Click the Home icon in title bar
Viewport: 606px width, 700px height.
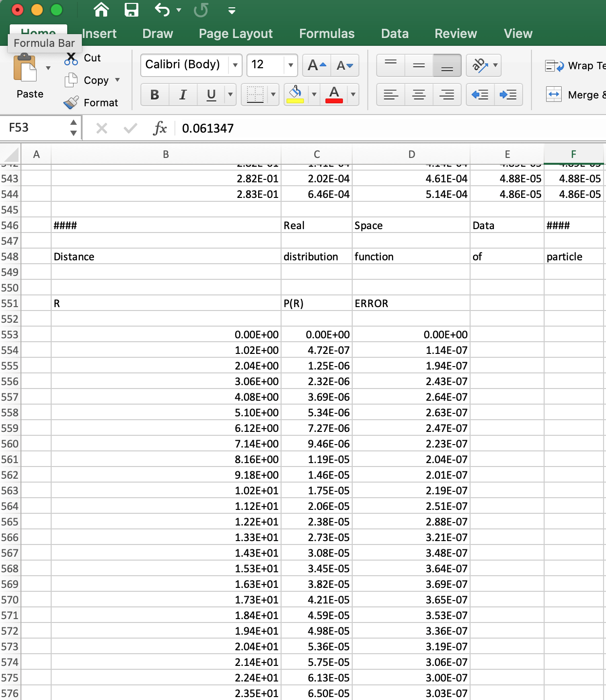101,10
